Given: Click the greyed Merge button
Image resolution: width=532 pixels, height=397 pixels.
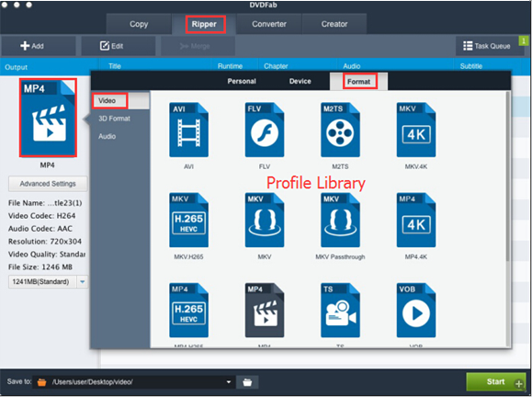Looking at the screenshot, I should pos(198,46).
